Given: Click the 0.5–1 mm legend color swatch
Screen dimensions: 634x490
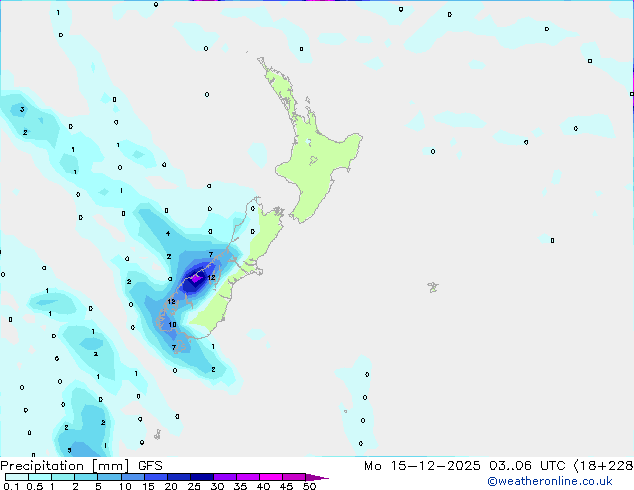Looking at the screenshot, I should click(40, 477).
